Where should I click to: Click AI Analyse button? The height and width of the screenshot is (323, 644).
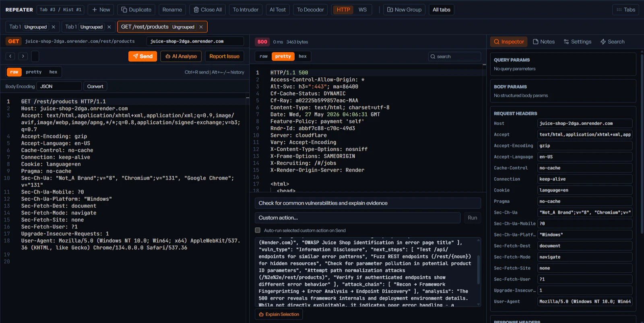pos(182,56)
